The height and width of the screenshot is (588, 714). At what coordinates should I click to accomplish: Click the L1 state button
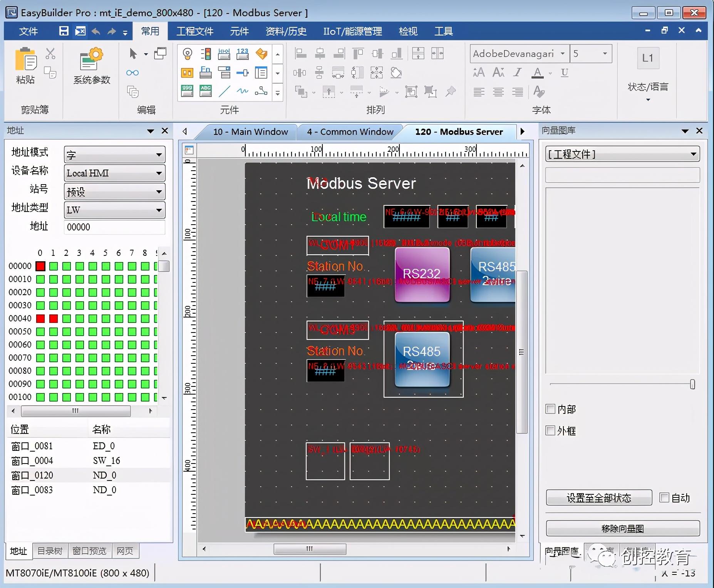point(648,58)
